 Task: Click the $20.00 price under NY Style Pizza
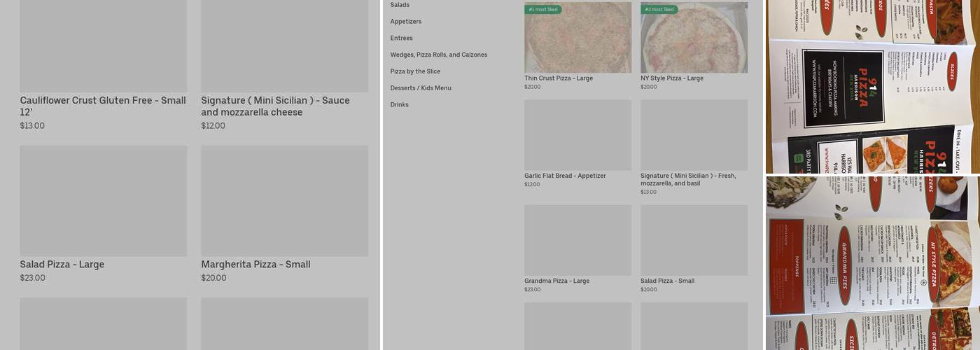click(649, 87)
